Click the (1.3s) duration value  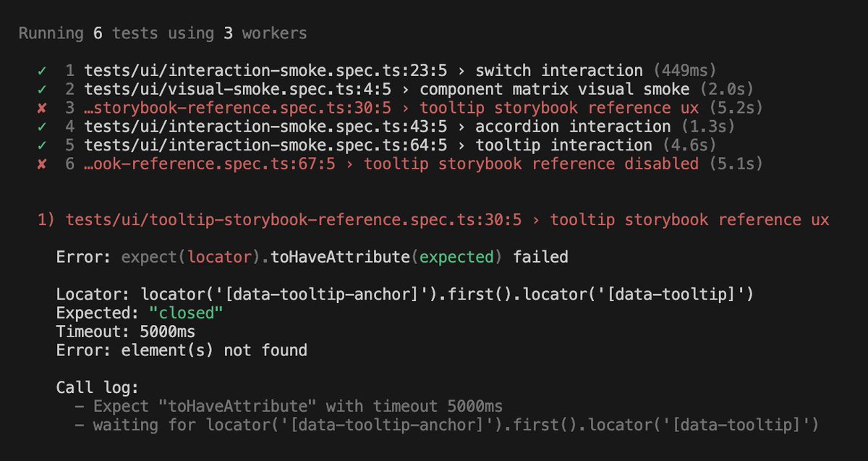tap(708, 127)
